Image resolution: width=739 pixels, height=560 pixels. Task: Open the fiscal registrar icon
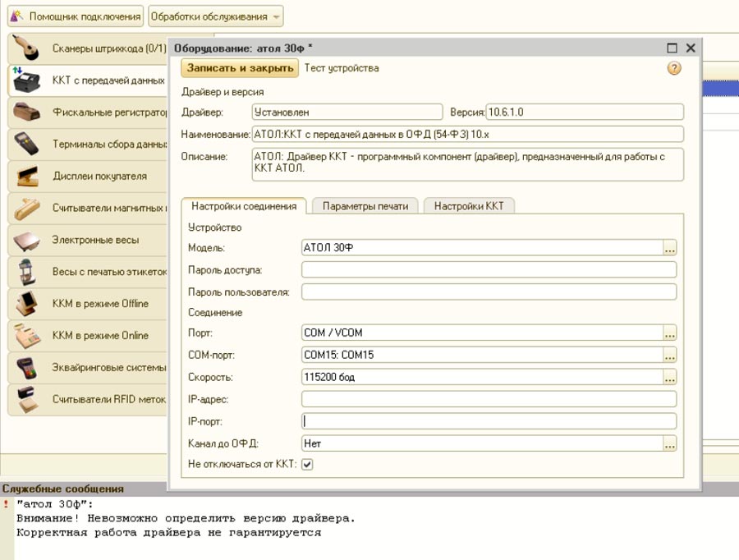pyautogui.click(x=26, y=112)
